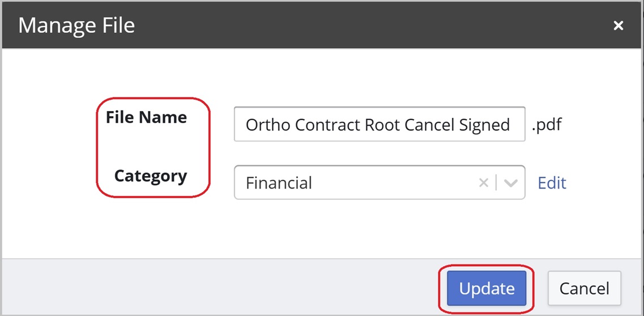Click the .pdf extension text

(547, 125)
